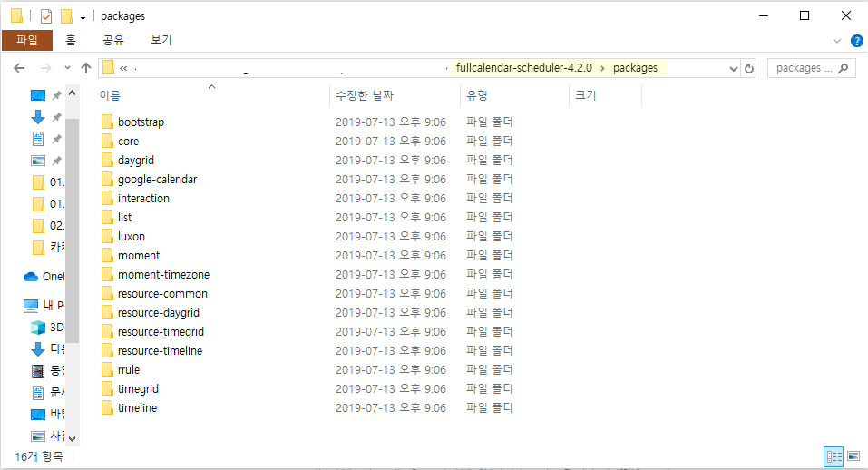Click the navigation pane scroll down arrow
Screen dimensions: 868x470
(x=72, y=438)
